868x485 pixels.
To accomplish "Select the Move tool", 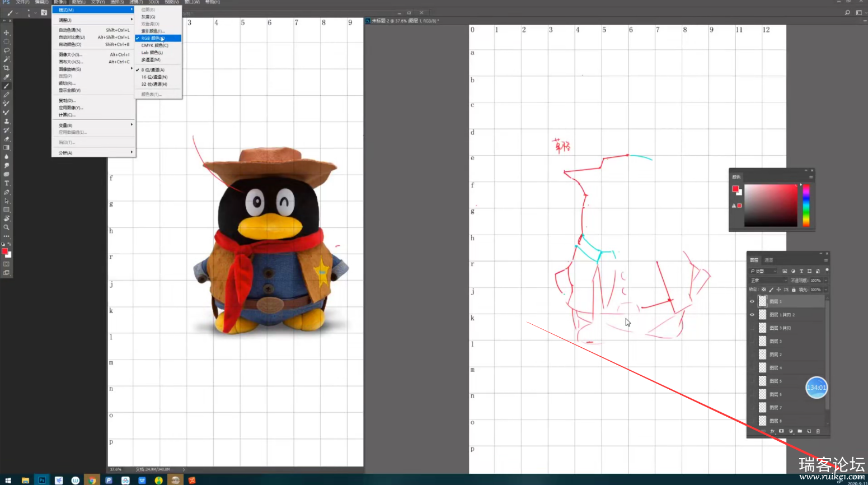I will [x=7, y=32].
